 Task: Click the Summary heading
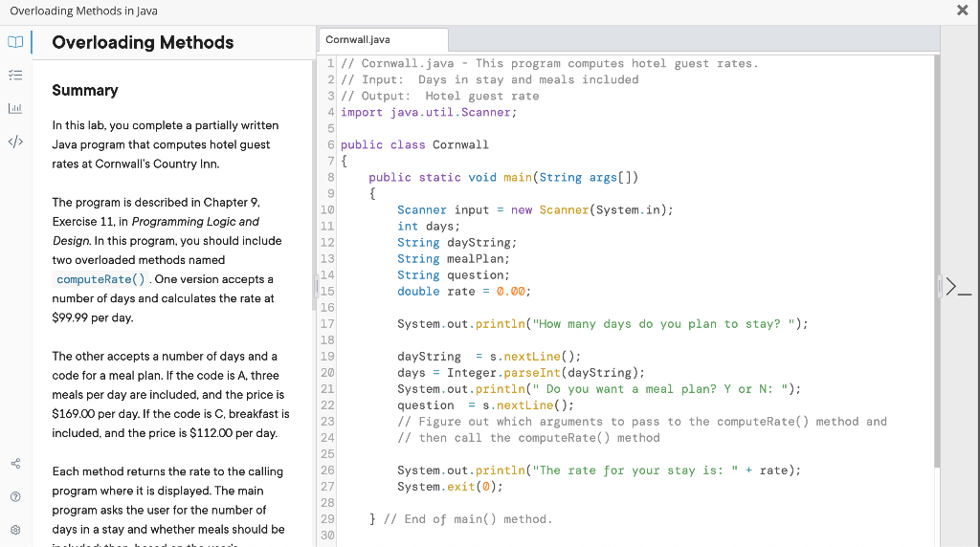point(85,91)
